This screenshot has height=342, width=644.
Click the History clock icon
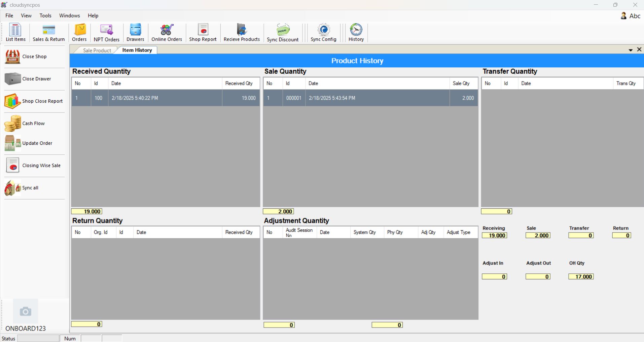pyautogui.click(x=356, y=32)
